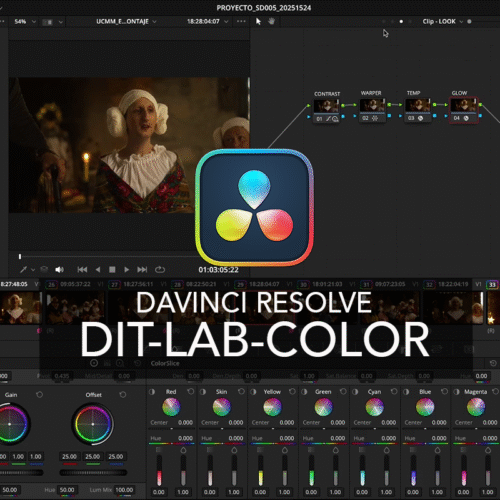Viewport: 500px width, 500px height.
Task: Click the Cyan saturation 1.00 field
Action: tap(386, 492)
